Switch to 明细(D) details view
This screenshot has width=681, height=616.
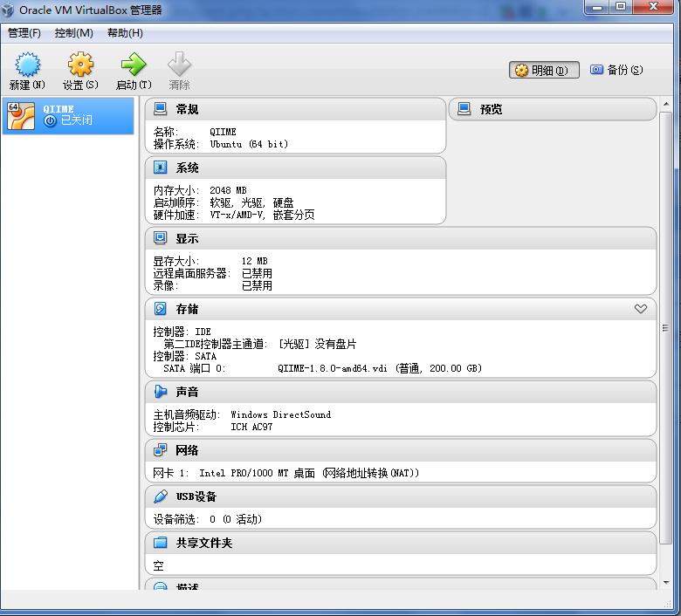click(x=544, y=70)
